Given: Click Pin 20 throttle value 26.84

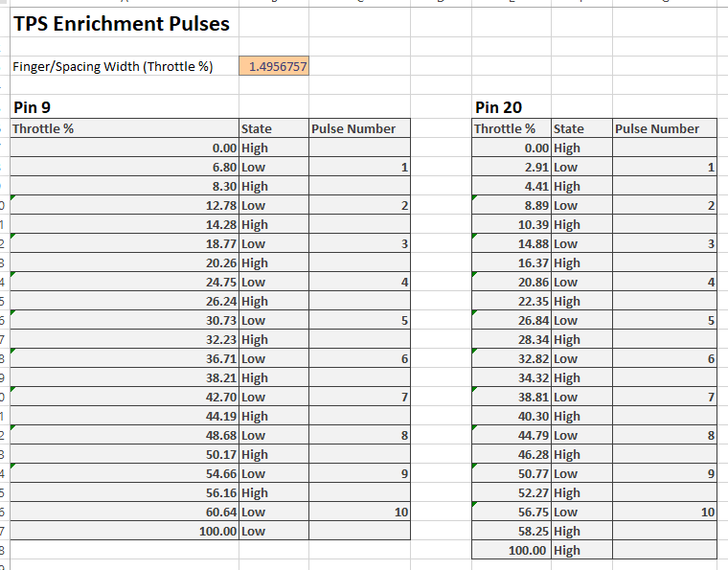Looking at the screenshot, I should [512, 320].
